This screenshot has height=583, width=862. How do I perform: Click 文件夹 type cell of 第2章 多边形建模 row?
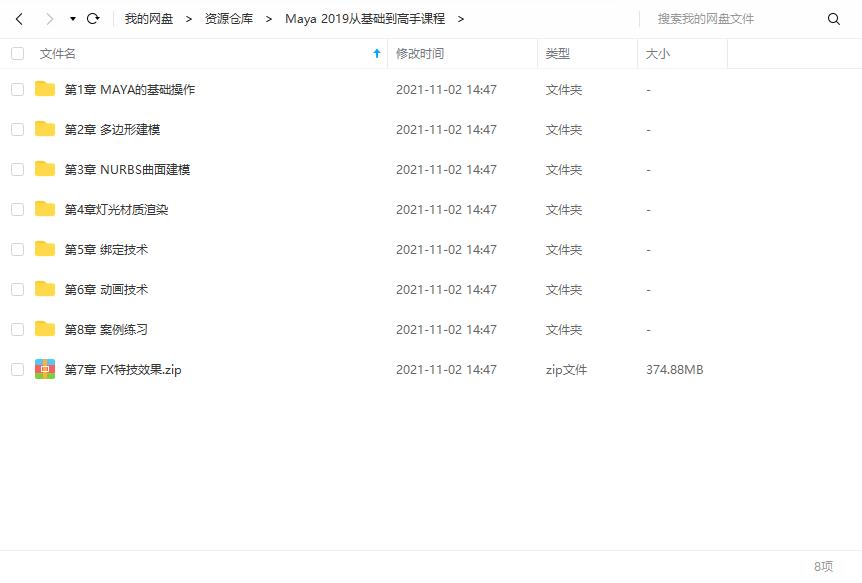coord(563,130)
